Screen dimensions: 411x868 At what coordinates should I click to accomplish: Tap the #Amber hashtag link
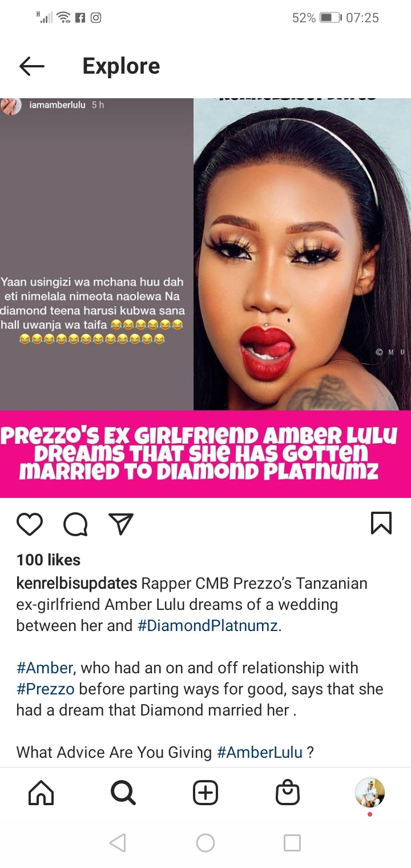[x=45, y=668]
